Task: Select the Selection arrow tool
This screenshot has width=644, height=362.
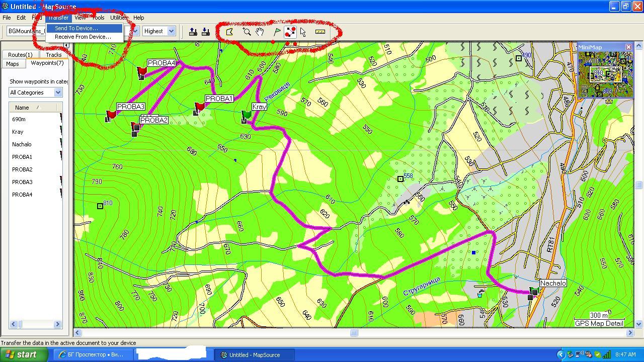Action: pos(303,32)
